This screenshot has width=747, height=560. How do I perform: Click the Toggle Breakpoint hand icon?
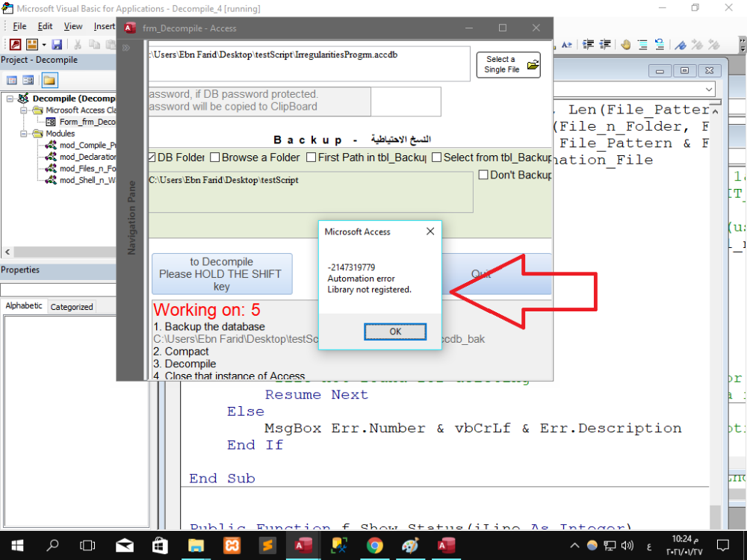(626, 45)
